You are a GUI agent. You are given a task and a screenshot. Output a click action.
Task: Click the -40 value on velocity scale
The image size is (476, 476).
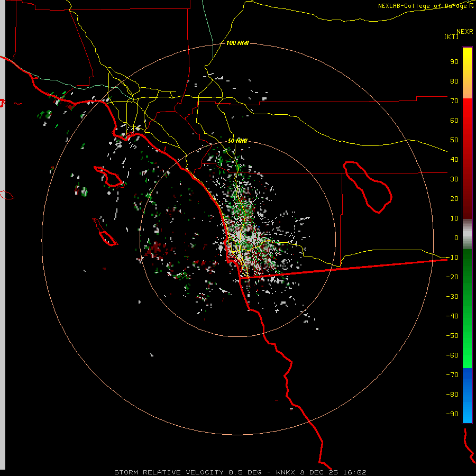[452, 316]
